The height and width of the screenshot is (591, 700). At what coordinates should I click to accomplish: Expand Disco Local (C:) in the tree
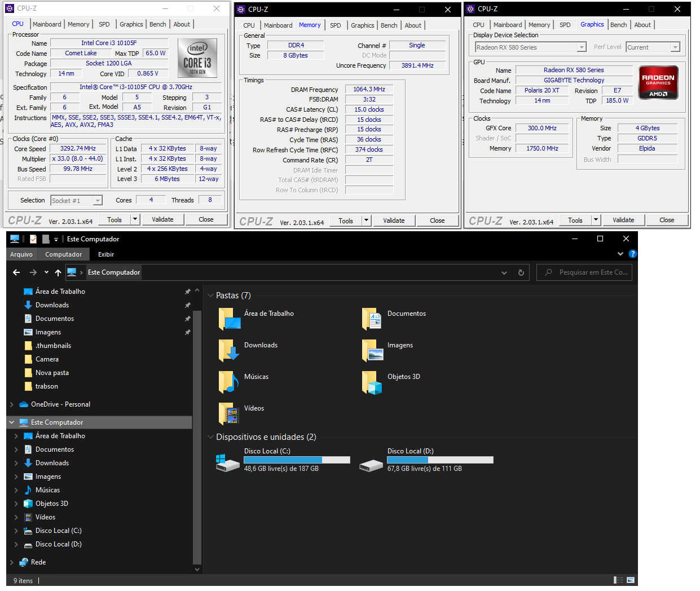(16, 531)
